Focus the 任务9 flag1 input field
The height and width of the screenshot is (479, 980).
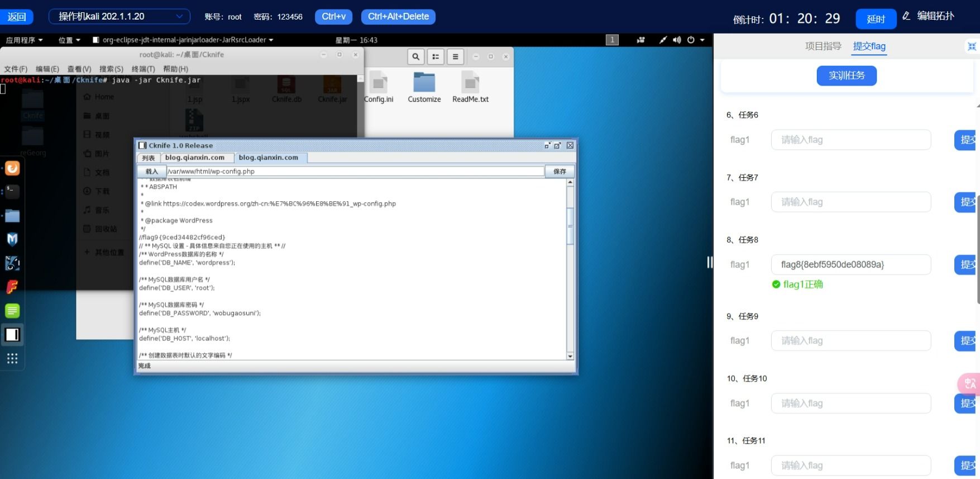pos(851,340)
